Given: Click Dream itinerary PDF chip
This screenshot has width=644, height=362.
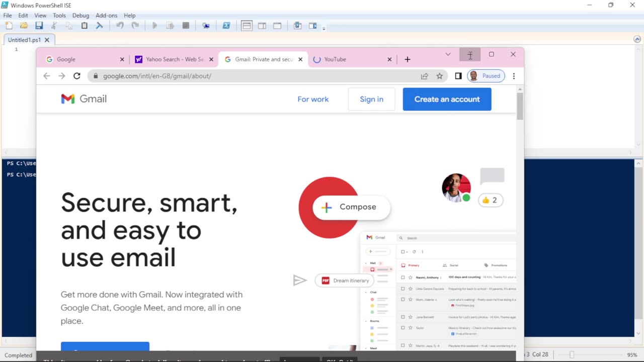Looking at the screenshot, I should (x=345, y=281).
